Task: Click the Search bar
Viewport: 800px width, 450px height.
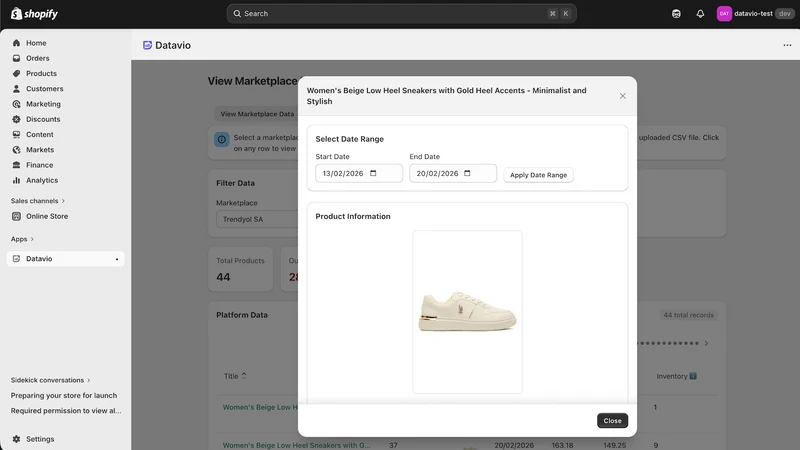Action: [402, 14]
